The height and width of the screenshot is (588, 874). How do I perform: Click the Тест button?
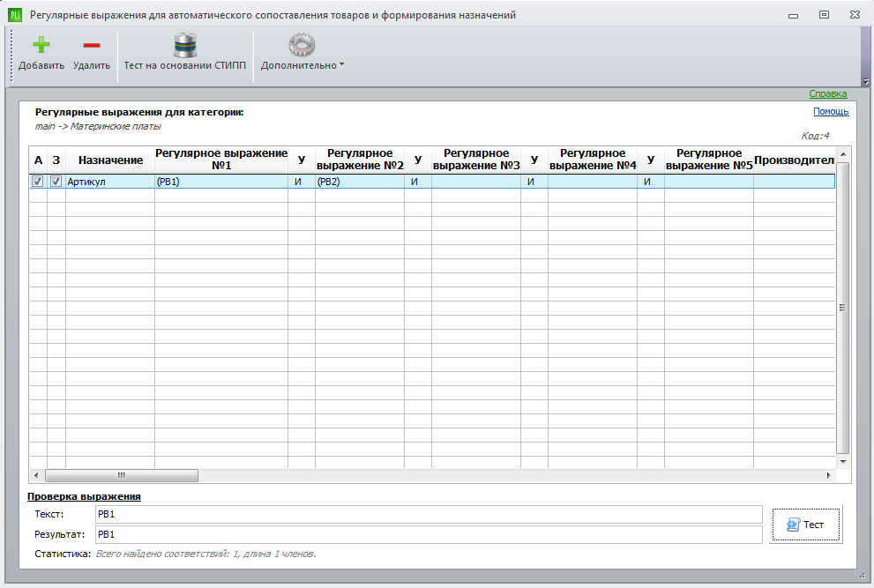tap(805, 525)
